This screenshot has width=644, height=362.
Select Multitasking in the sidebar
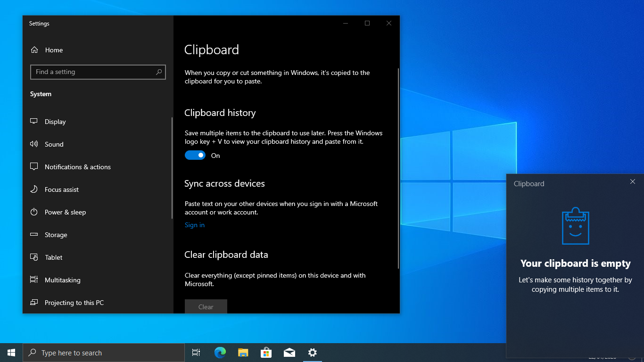[x=63, y=280]
